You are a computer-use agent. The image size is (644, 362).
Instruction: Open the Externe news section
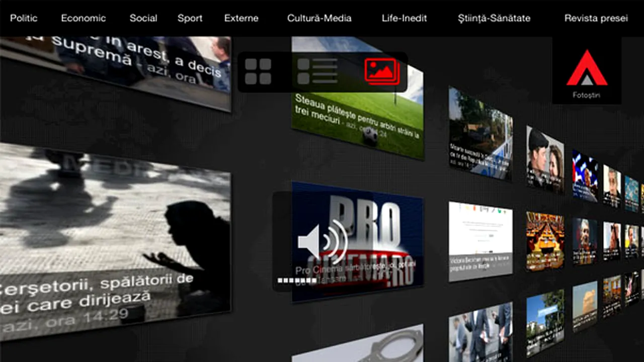coord(242,18)
